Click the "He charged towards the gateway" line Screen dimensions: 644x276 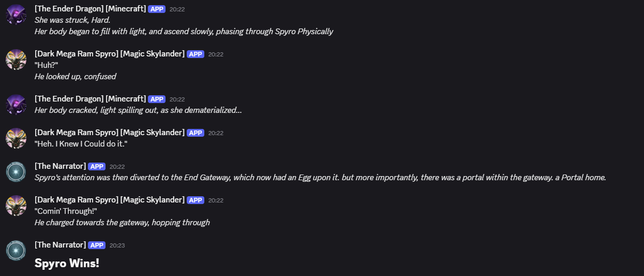tap(122, 223)
